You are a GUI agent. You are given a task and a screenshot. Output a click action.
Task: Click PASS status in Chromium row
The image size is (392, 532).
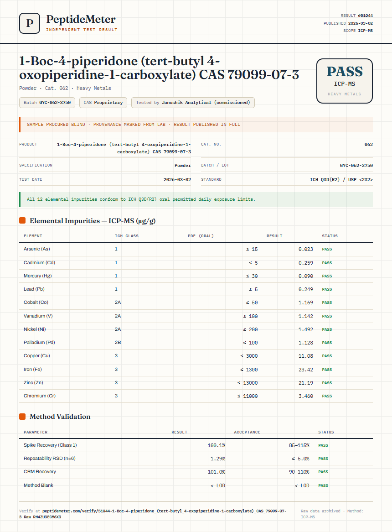coord(327,396)
